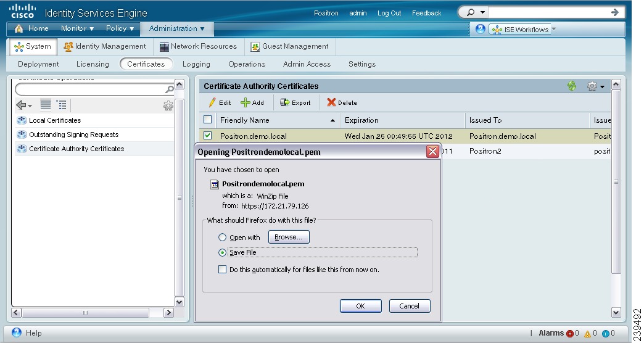Click the Log Out link
This screenshot has height=343, width=644.
tap(389, 13)
